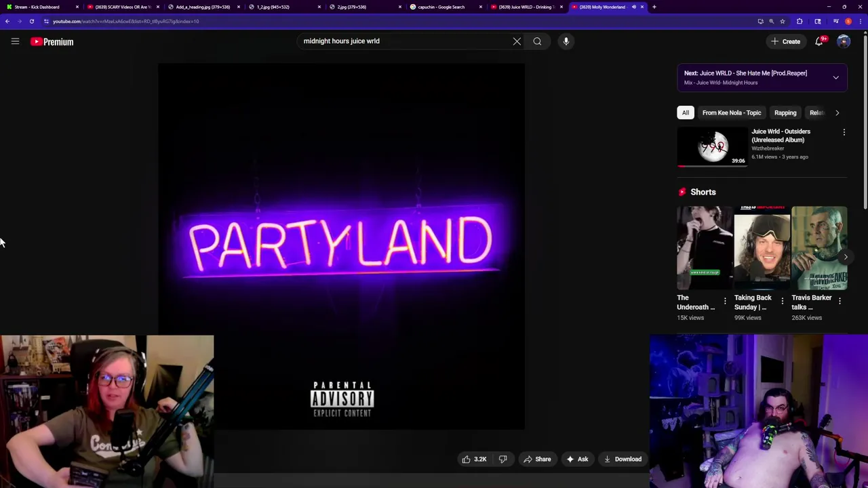Open the YouTube hamburger guide menu

pyautogui.click(x=15, y=41)
